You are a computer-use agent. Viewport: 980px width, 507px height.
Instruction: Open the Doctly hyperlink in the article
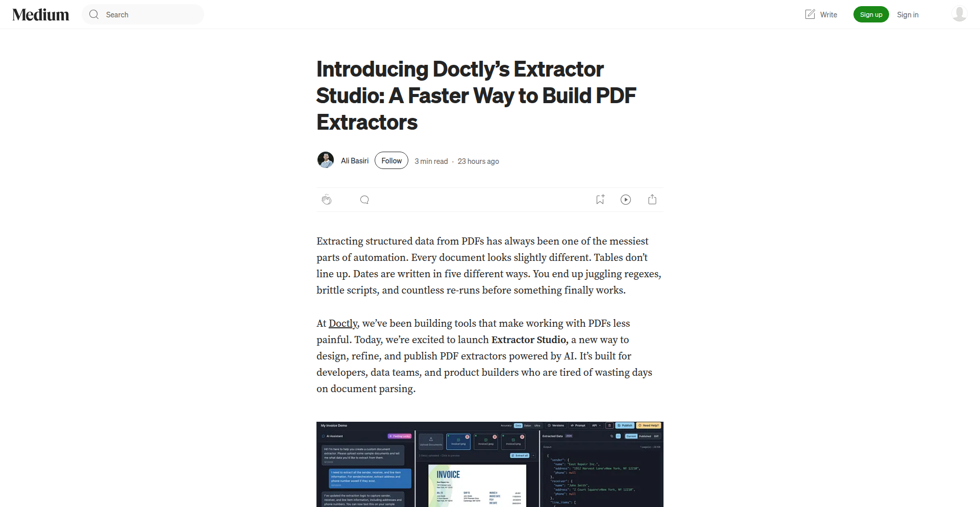point(343,324)
